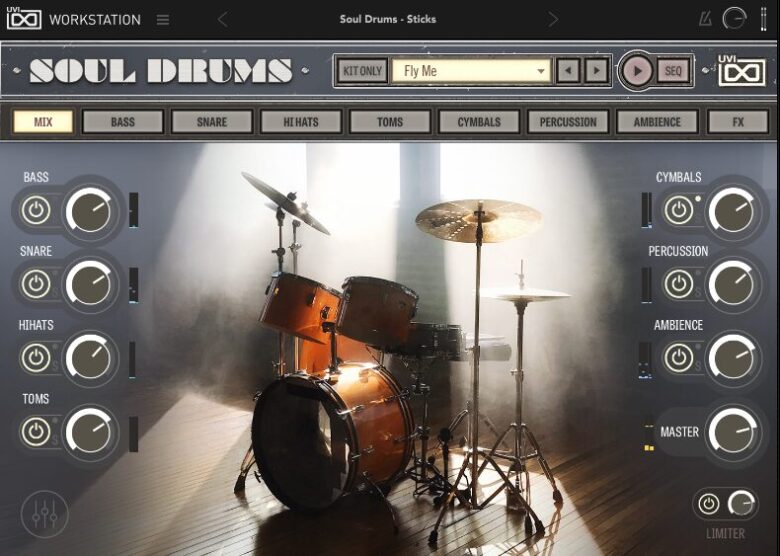
Task: Open the SNARE tab
Action: click(x=212, y=122)
